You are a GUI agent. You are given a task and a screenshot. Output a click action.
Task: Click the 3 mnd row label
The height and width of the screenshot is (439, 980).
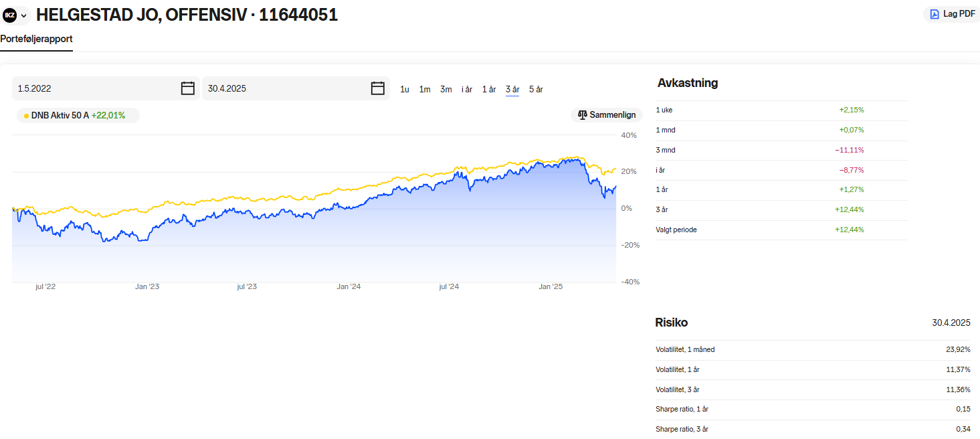666,150
